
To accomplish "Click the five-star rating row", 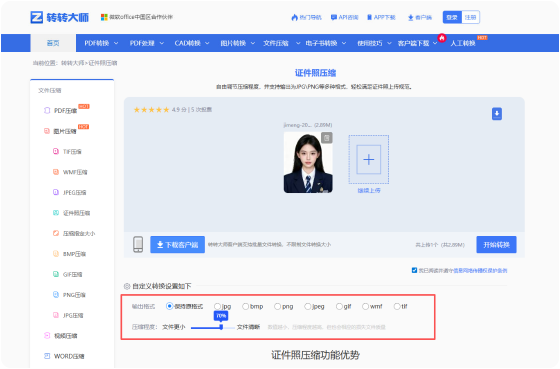I will click(x=151, y=110).
